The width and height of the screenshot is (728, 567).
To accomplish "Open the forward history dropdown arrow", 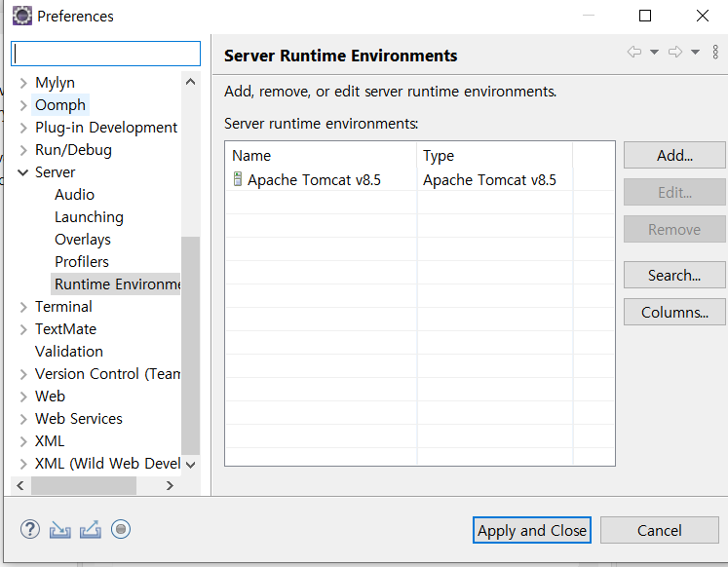I will point(695,52).
